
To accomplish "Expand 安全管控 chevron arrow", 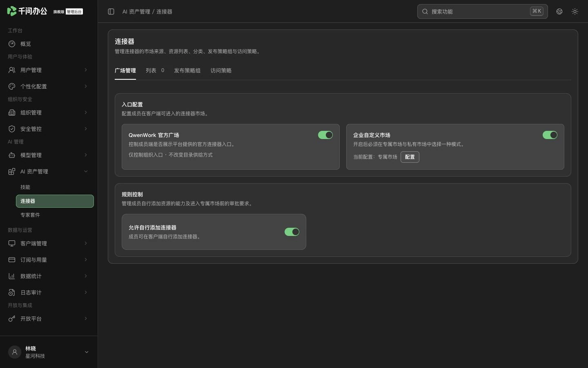I will coord(86,129).
